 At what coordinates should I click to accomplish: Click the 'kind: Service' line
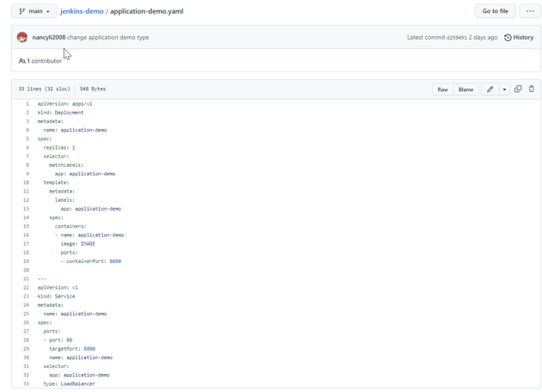pyautogui.click(x=56, y=297)
